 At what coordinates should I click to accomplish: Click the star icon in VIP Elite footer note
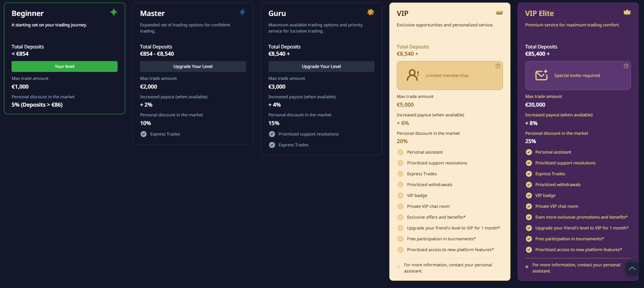click(527, 267)
